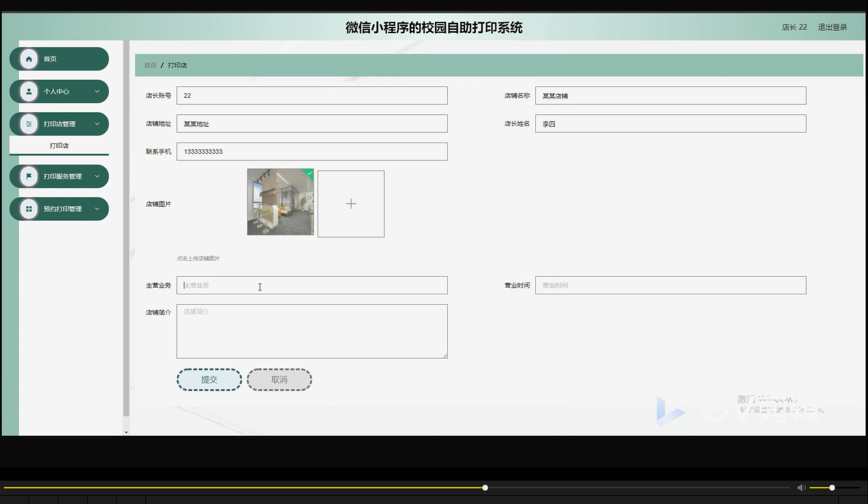Click the 提交 submit button
The height and width of the screenshot is (504, 868).
coord(209,379)
